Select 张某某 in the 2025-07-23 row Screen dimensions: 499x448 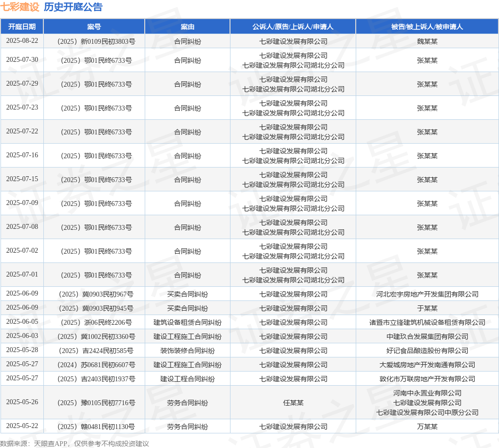[x=427, y=108]
